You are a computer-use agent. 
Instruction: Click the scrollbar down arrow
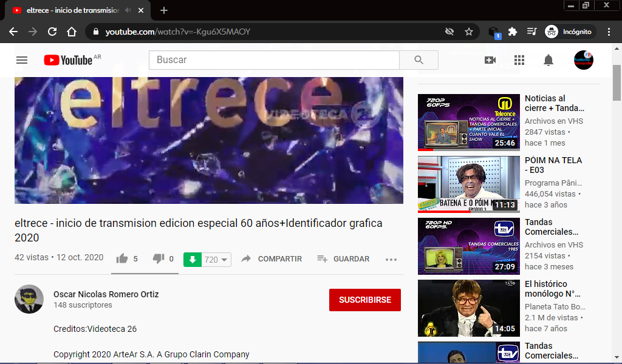[617, 358]
